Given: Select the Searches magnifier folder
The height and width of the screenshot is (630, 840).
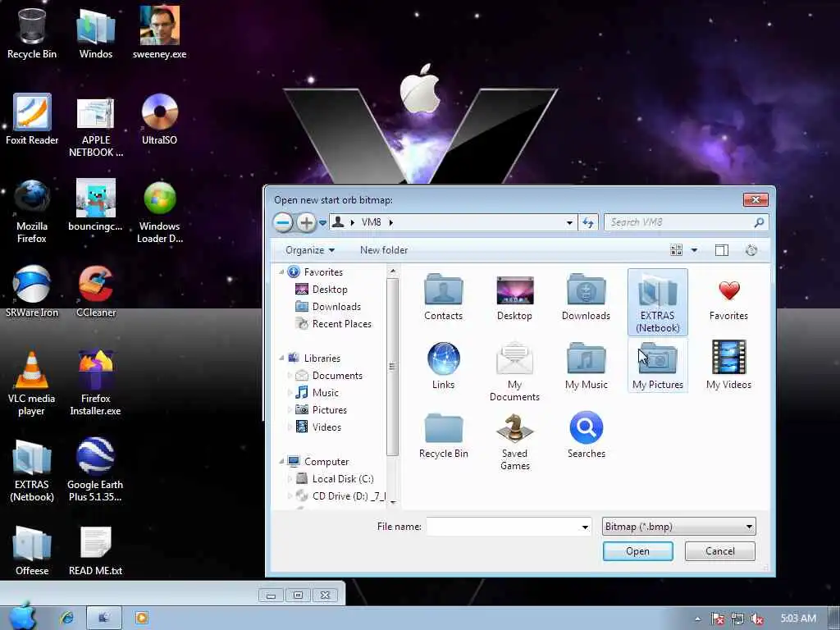Looking at the screenshot, I should (586, 436).
